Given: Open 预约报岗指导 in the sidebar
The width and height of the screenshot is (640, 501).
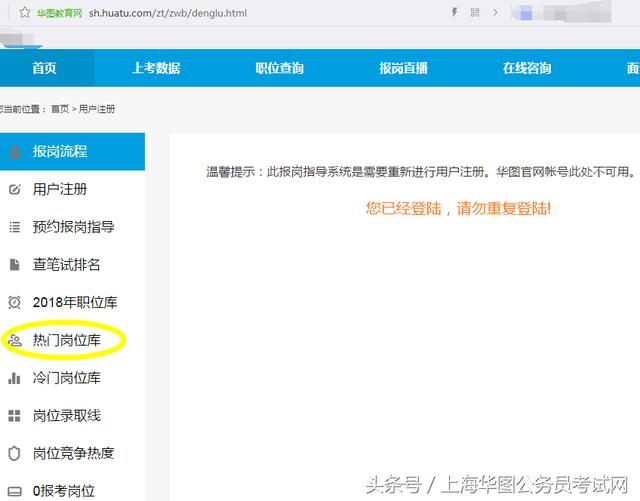Looking at the screenshot, I should (x=73, y=227).
